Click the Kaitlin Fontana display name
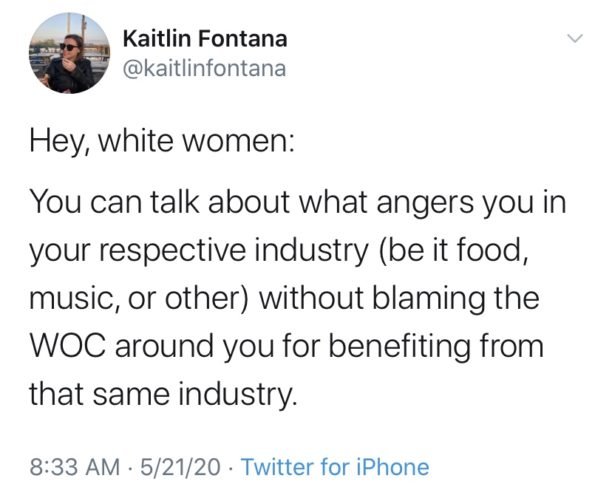This screenshot has width=595, height=498. (205, 39)
